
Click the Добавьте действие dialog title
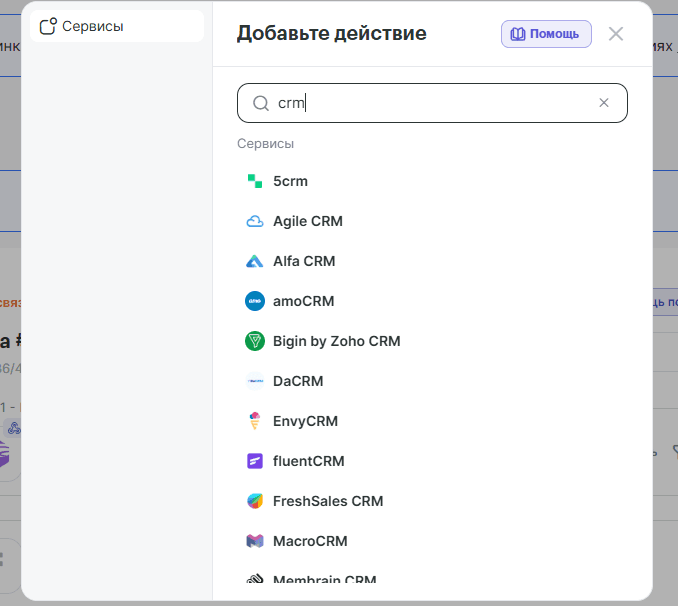pyautogui.click(x=332, y=33)
